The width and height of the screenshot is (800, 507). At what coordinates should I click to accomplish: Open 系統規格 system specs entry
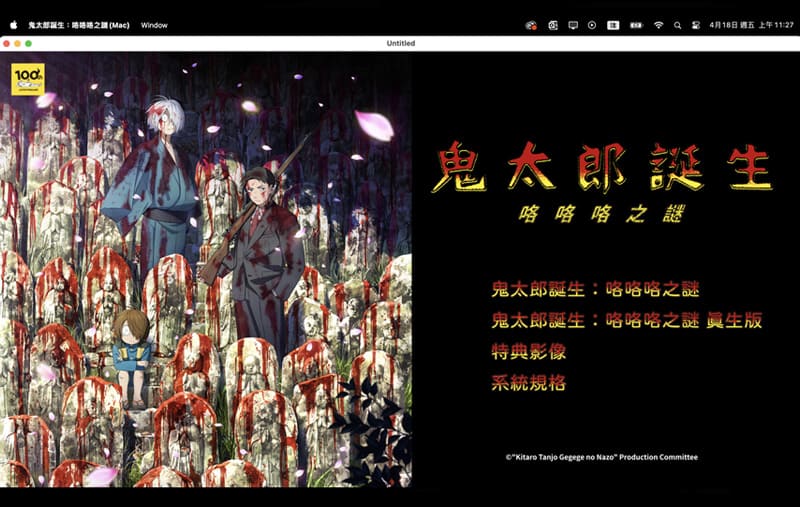(x=529, y=383)
